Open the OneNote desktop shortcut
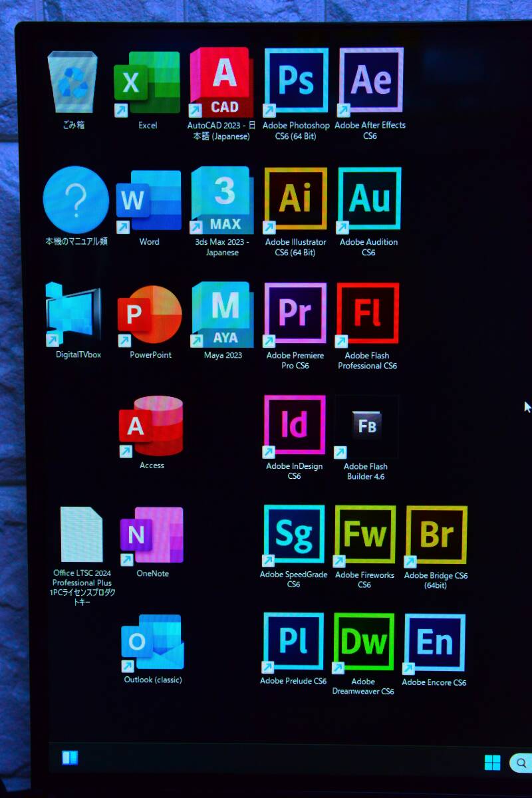Image resolution: width=532 pixels, height=798 pixels. (152, 535)
